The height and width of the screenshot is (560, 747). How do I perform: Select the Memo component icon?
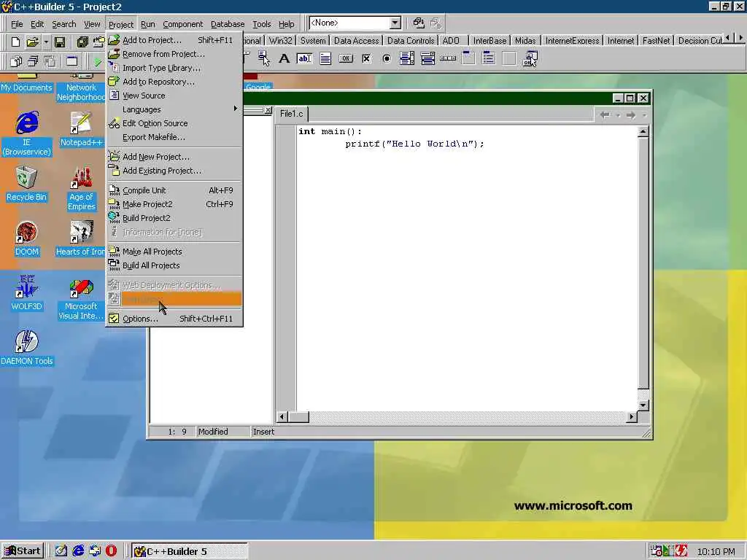point(325,58)
